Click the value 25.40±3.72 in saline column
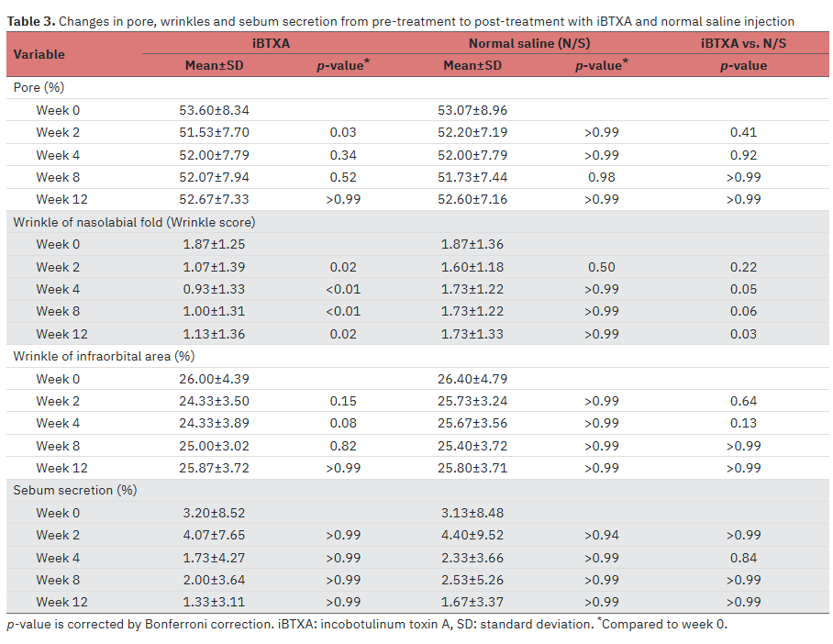The height and width of the screenshot is (644, 833). tap(472, 446)
